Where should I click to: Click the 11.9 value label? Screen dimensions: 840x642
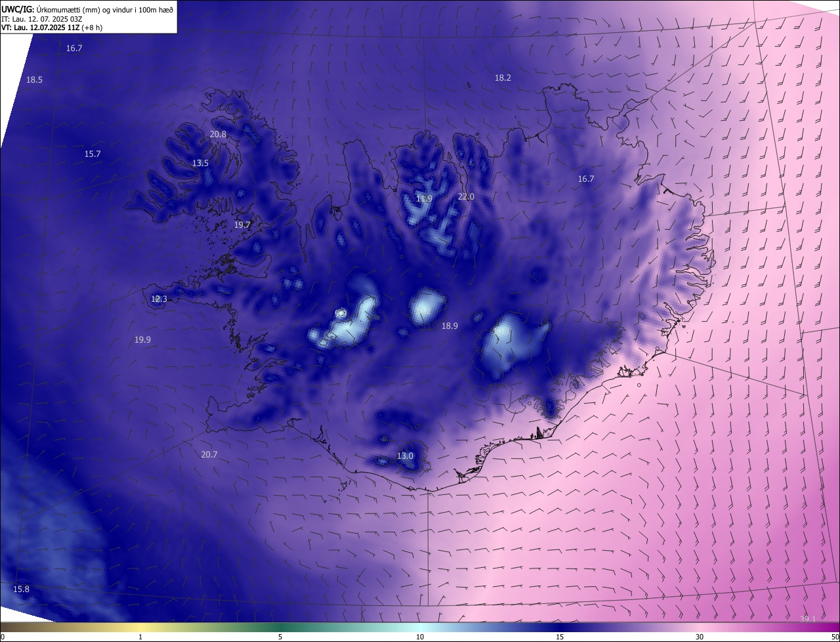click(424, 198)
